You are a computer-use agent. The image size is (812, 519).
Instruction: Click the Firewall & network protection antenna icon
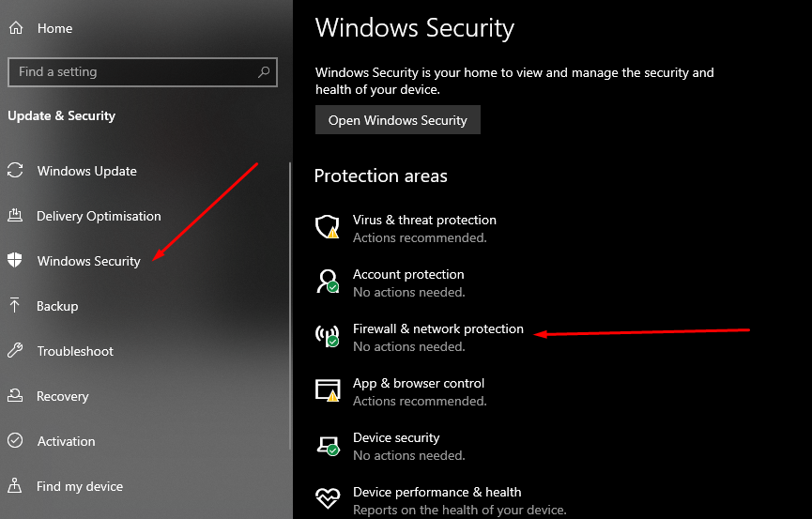(328, 336)
